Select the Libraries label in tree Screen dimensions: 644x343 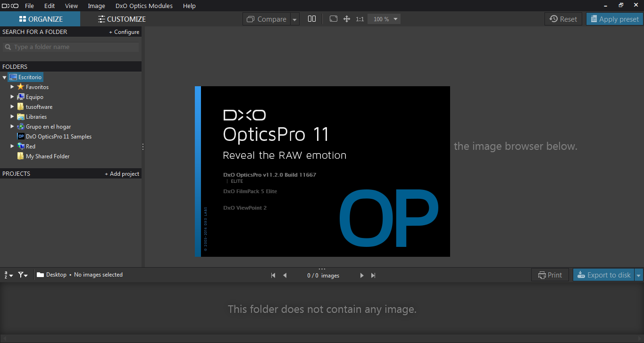pyautogui.click(x=36, y=117)
